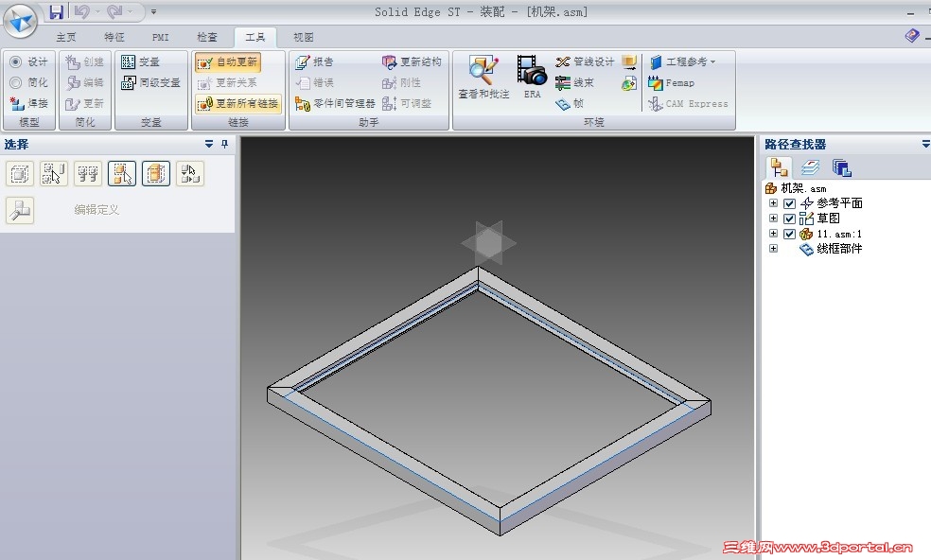This screenshot has width=931, height=560.
Task: Select the 简化 radio option
Action: tap(28, 82)
